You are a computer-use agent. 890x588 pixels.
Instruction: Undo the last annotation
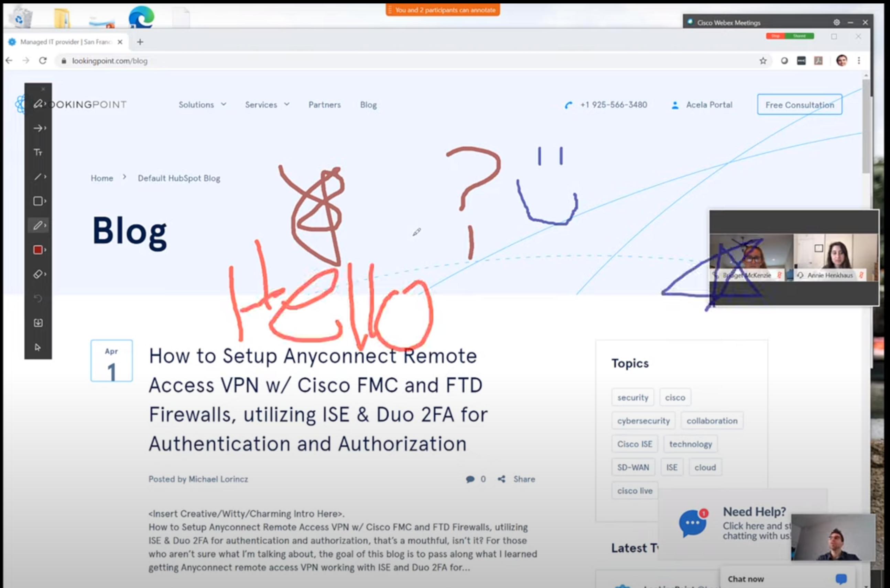38,299
